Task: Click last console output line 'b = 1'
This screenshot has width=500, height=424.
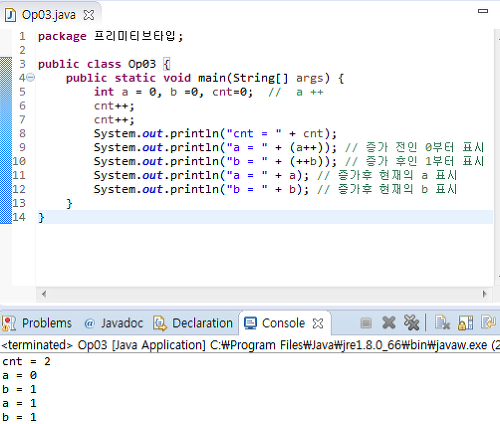Action: pos(19,417)
